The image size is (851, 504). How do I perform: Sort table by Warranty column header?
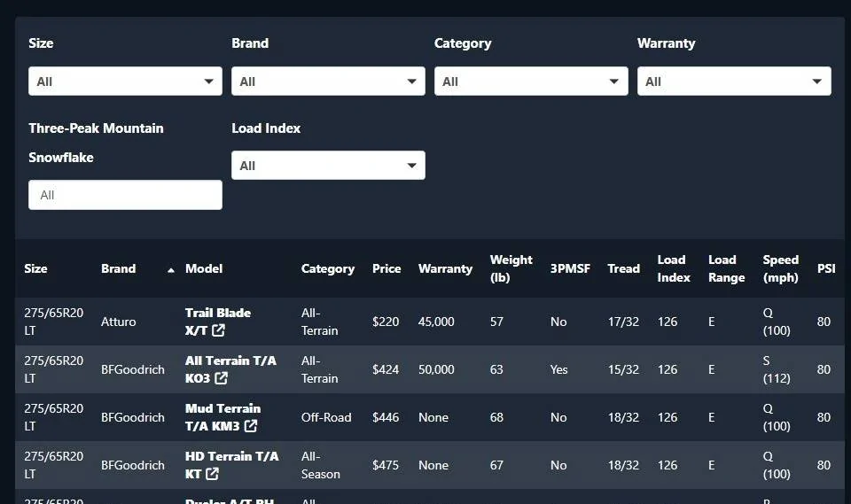(446, 268)
